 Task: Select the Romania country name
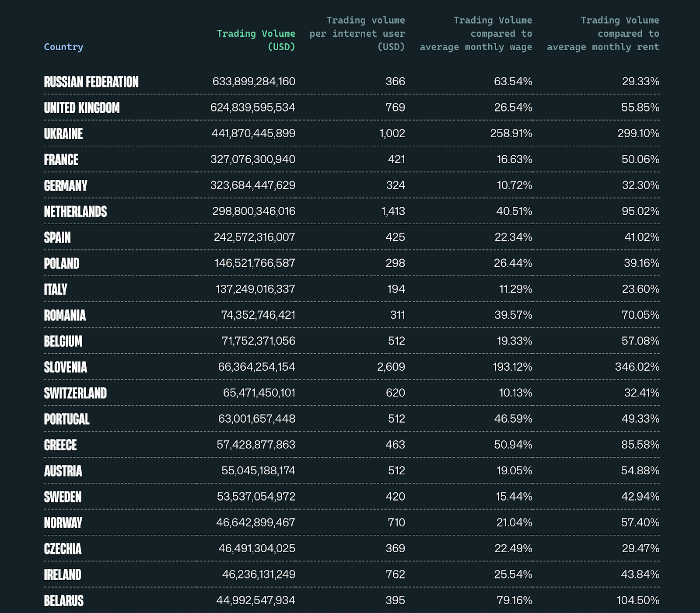point(65,315)
